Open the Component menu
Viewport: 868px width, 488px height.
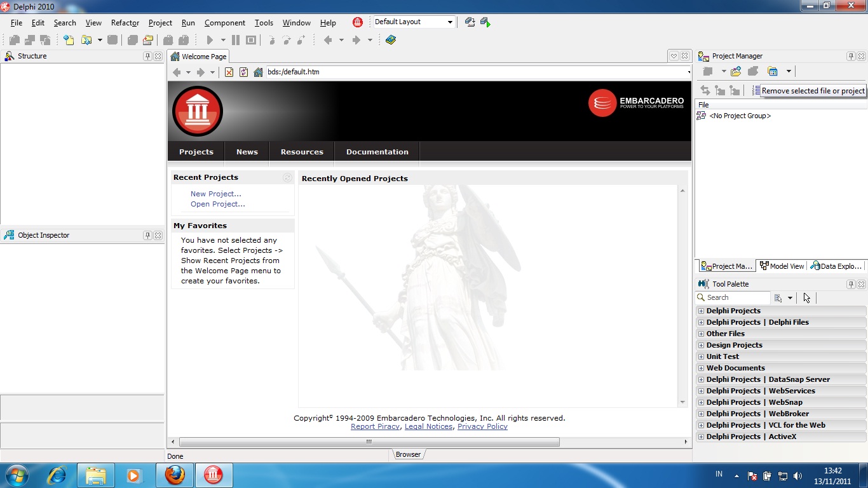coord(225,23)
